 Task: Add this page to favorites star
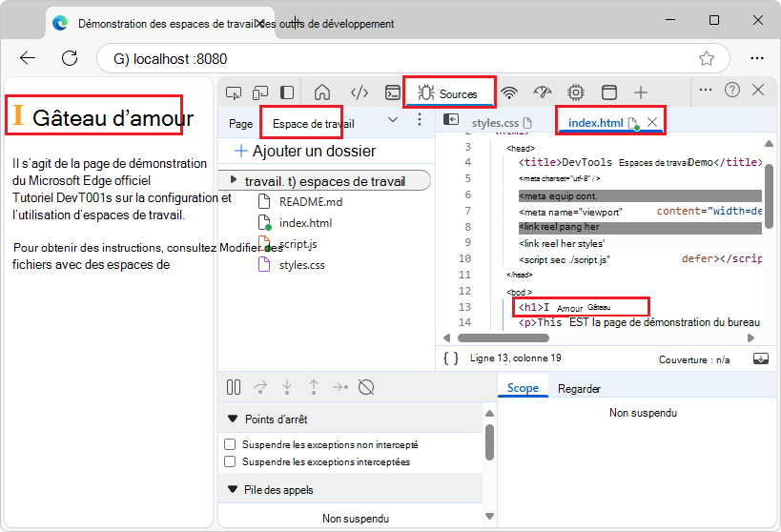[x=707, y=59]
